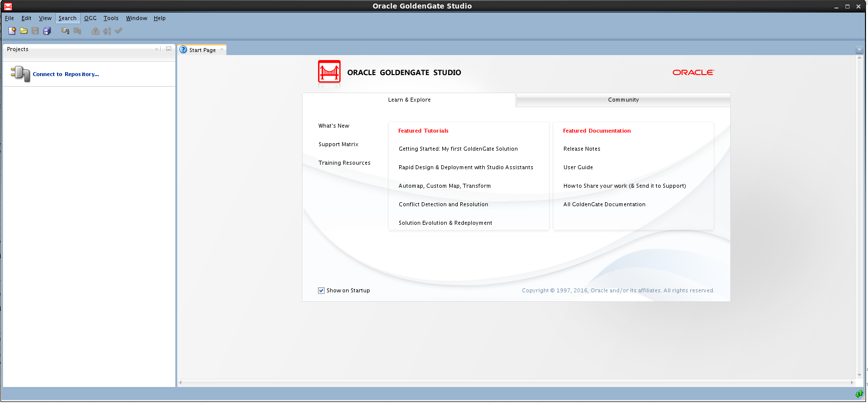Click the grayed disconnect repository toolbar icon

(x=77, y=31)
